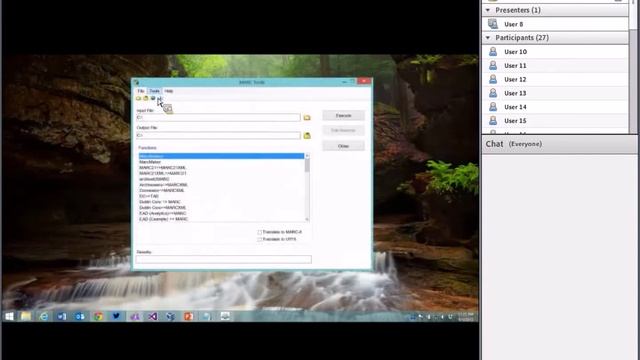Enable Translate to MARC-8 checkbox
640x360 pixels.
click(260, 232)
